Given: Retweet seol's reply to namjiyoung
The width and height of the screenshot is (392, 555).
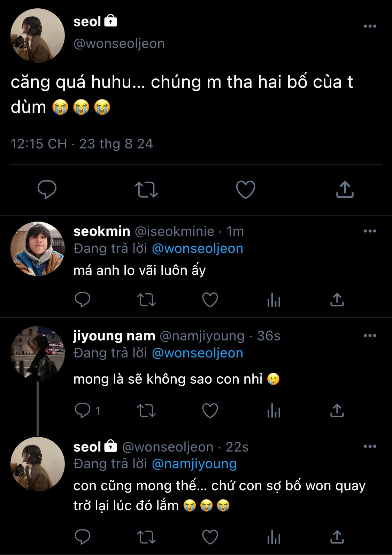Looking at the screenshot, I should point(146,537).
